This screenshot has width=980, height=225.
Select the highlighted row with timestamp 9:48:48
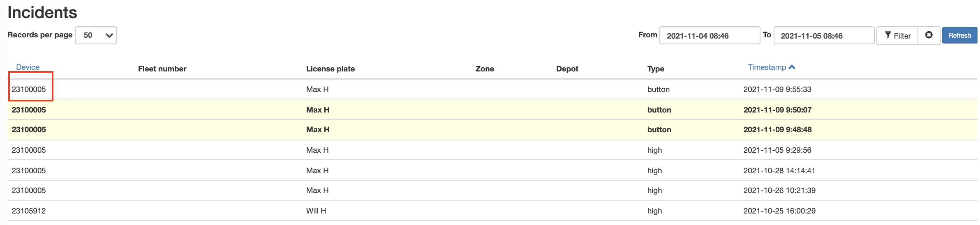[492, 130]
